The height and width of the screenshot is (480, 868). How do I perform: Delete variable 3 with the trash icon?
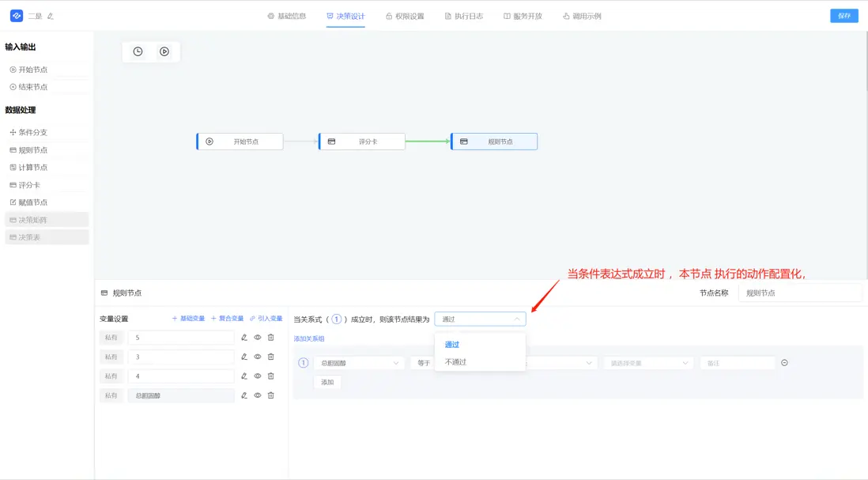270,357
